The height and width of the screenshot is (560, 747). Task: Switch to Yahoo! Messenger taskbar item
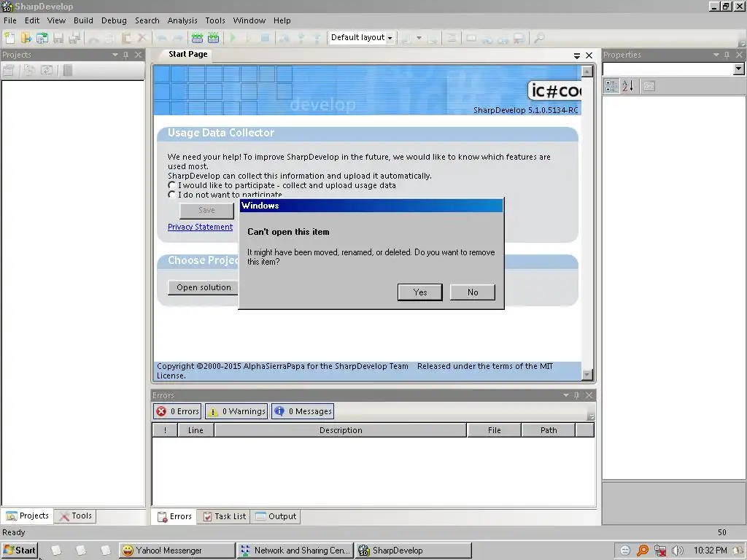177,551
